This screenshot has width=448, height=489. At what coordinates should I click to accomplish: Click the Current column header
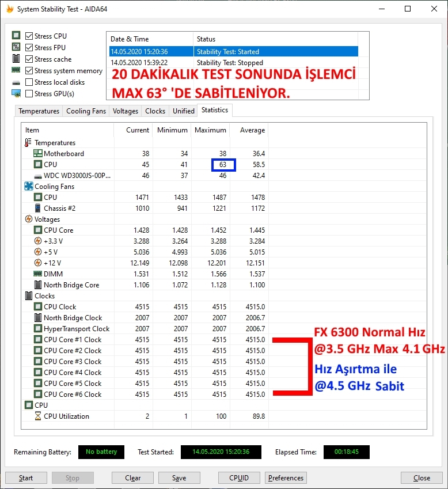tap(133, 130)
